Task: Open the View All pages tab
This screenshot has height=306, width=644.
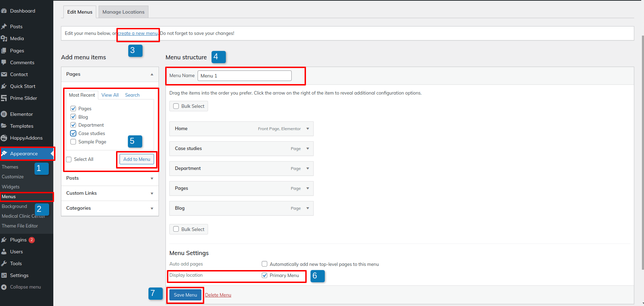Action: (x=110, y=95)
